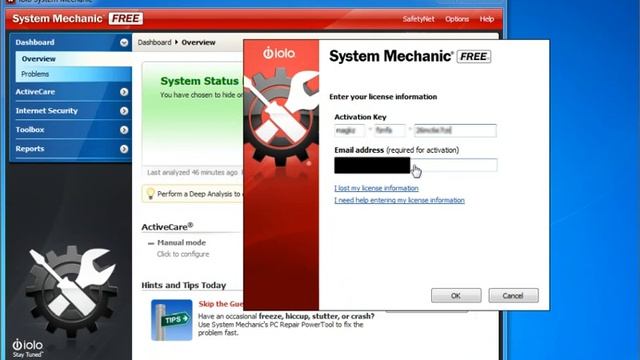Screen dimensions: 640x360
Task: Select third Activation Key segment field
Action: 456,131
